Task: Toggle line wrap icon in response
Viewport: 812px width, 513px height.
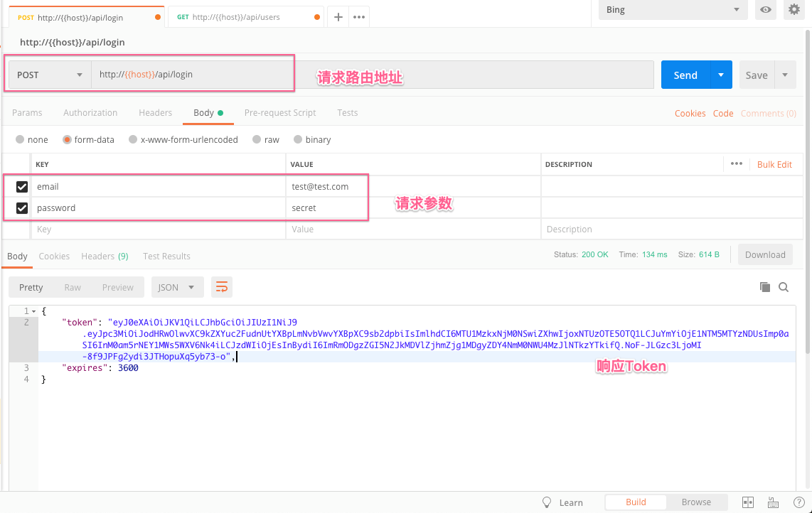Action: tap(222, 287)
